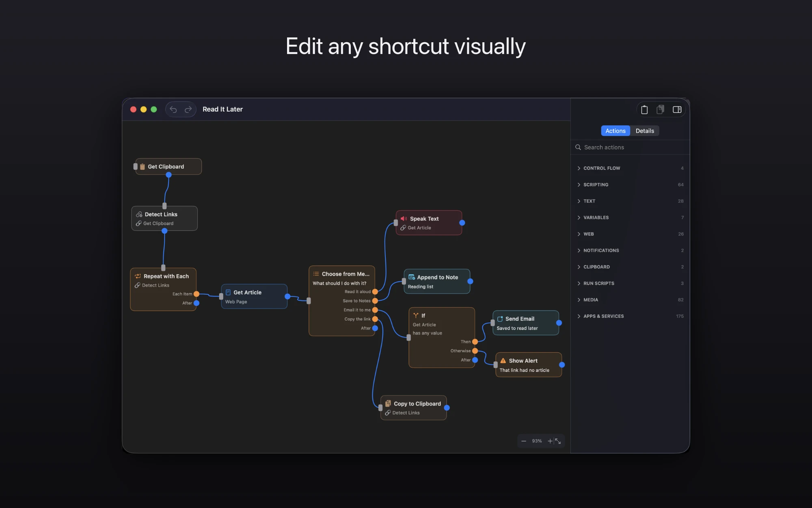Switch to the Actions tab
Viewport: 812px width, 508px height.
point(615,130)
